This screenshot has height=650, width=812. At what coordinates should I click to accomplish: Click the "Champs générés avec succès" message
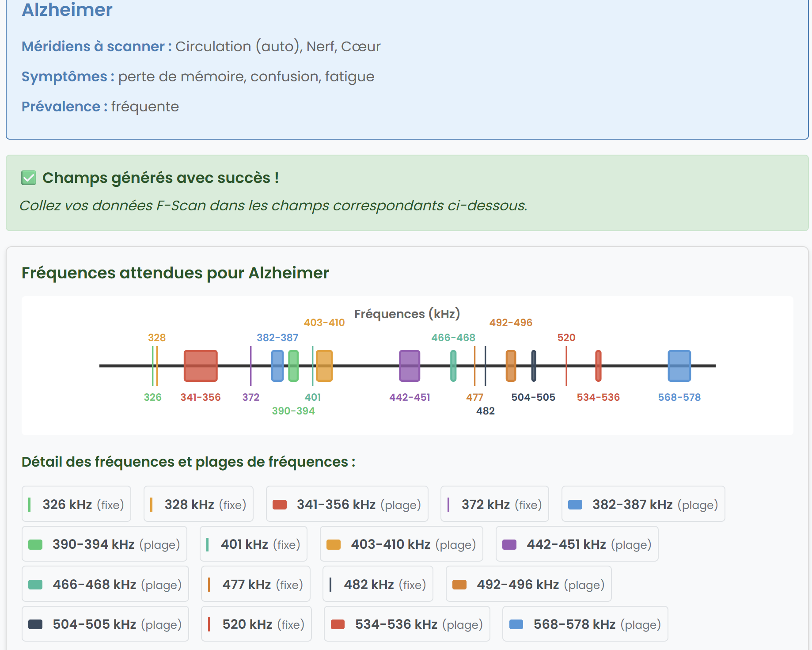click(x=160, y=178)
